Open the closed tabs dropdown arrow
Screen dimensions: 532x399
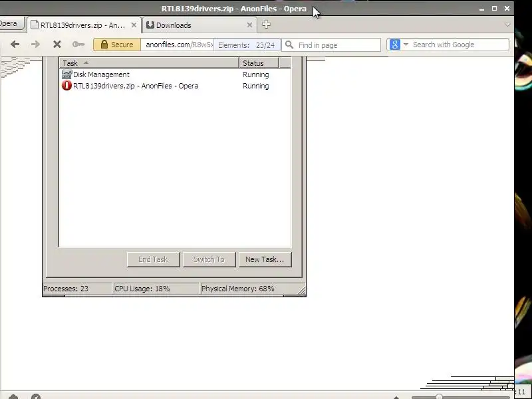pyautogui.click(x=507, y=25)
